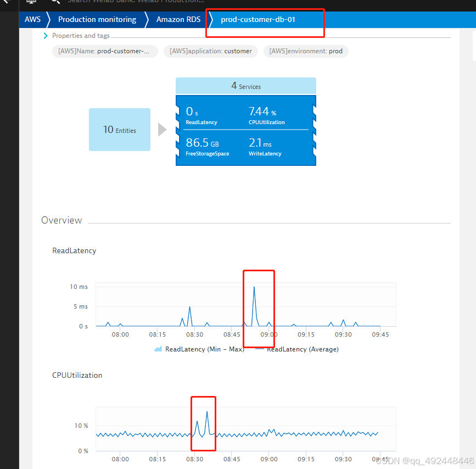Select the ReadLatency 0 s metric
The height and width of the screenshot is (469, 476).
[201, 115]
